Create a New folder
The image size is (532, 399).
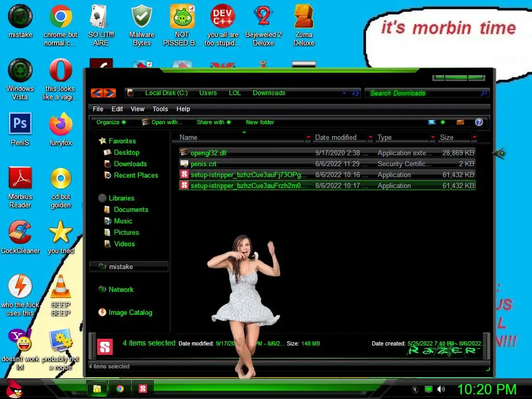[x=260, y=122]
